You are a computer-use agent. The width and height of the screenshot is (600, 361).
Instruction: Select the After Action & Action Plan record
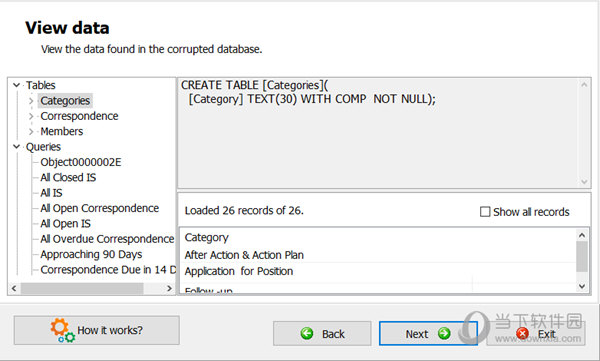pos(244,255)
